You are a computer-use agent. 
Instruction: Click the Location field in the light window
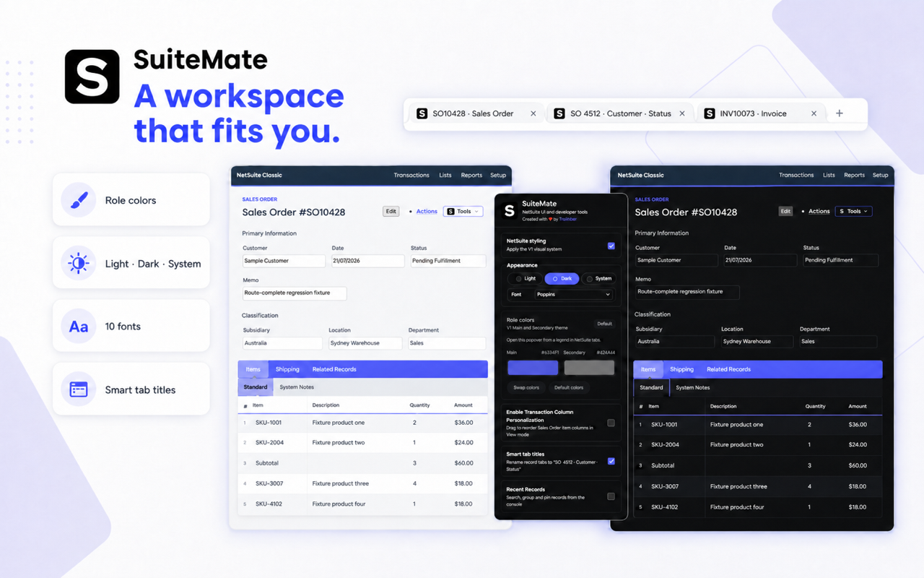(365, 343)
